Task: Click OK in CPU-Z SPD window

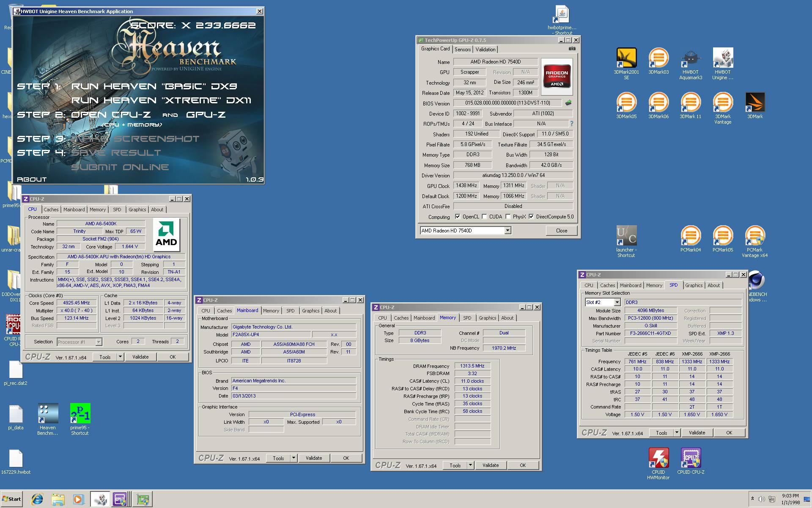Action: tap(729, 433)
